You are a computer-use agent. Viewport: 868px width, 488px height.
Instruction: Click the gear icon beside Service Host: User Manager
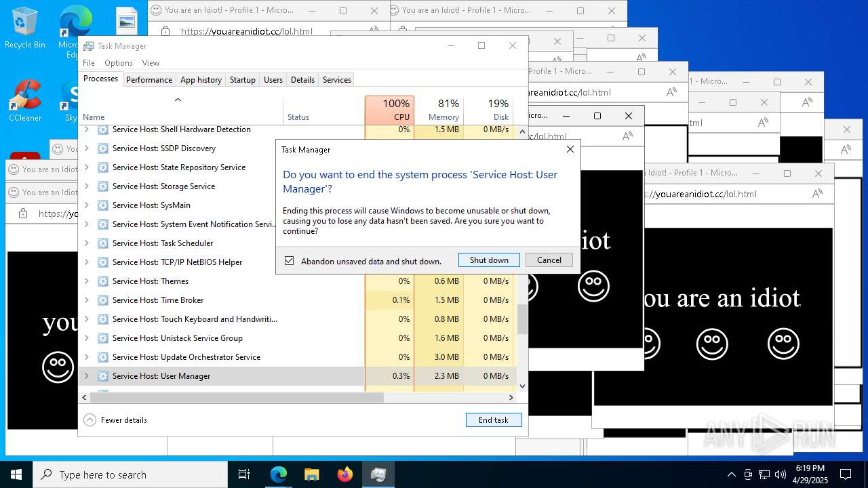tap(103, 376)
